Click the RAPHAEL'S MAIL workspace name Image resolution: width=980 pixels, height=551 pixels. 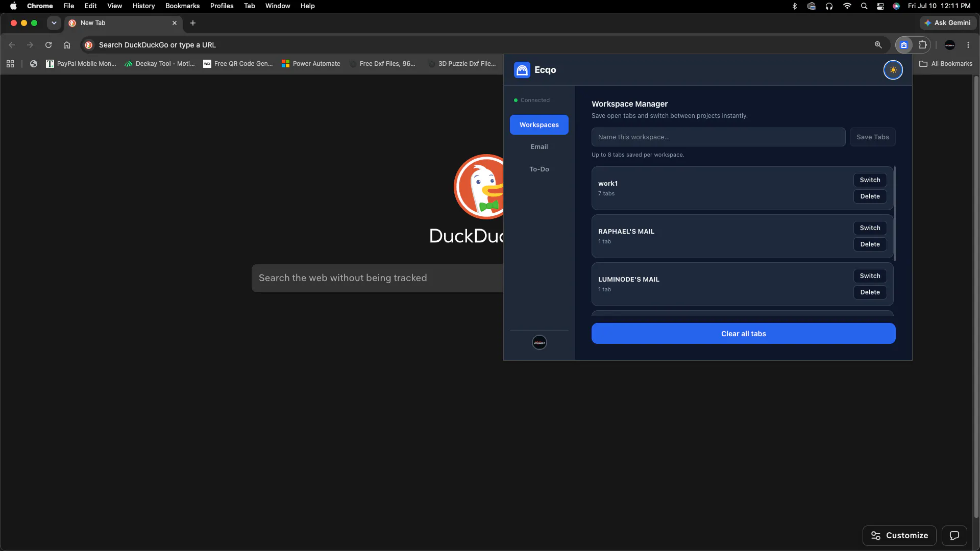pyautogui.click(x=626, y=232)
